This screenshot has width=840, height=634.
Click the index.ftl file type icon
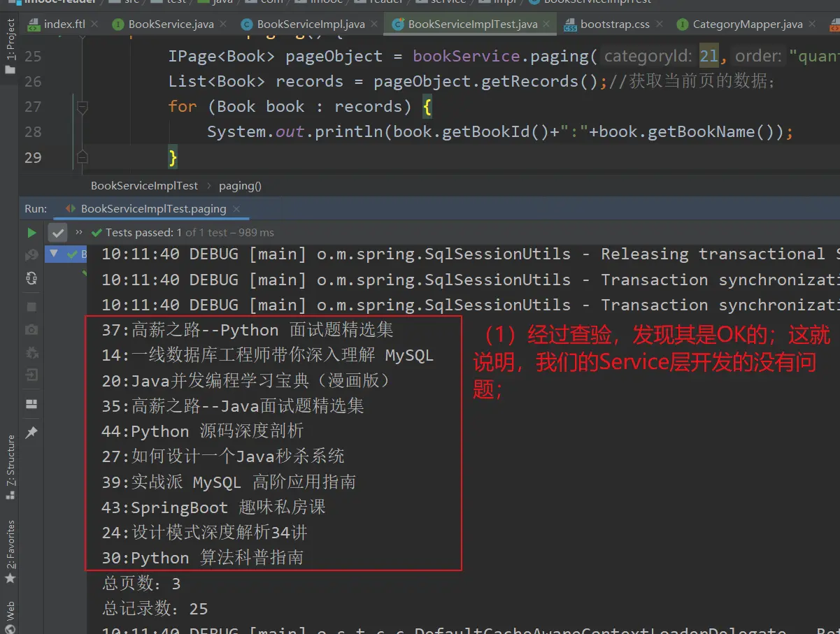click(34, 24)
